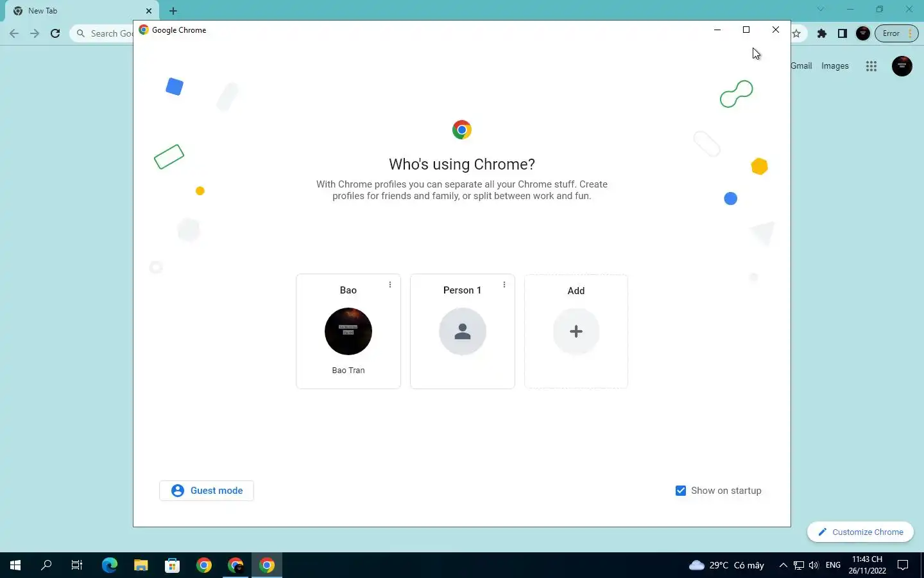Open File Explorer from taskbar
This screenshot has height=578, width=924.
141,565
